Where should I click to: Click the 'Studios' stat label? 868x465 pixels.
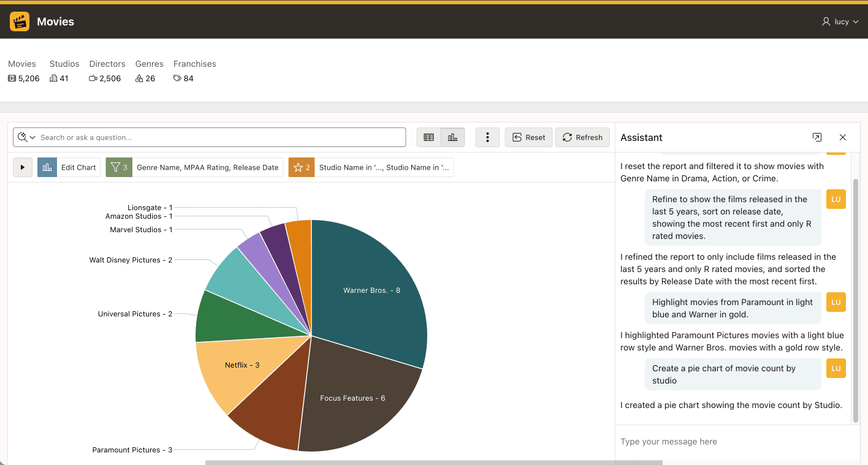point(64,64)
